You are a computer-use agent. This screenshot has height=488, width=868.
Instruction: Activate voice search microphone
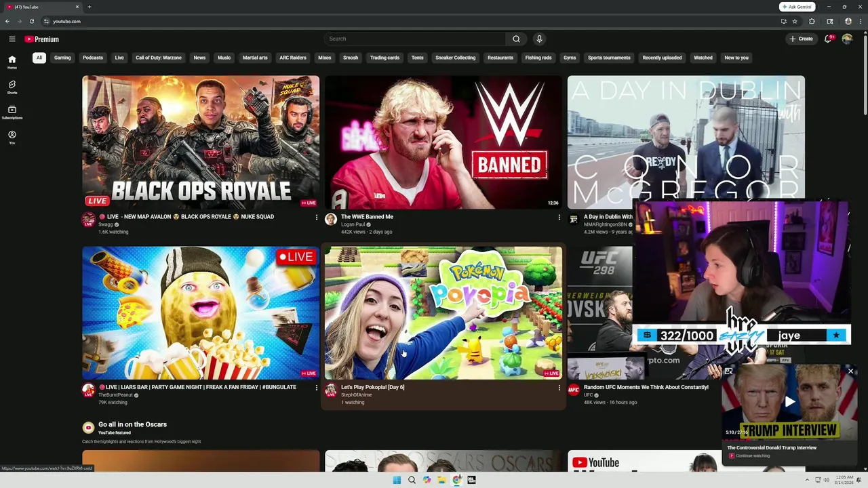[x=539, y=39]
